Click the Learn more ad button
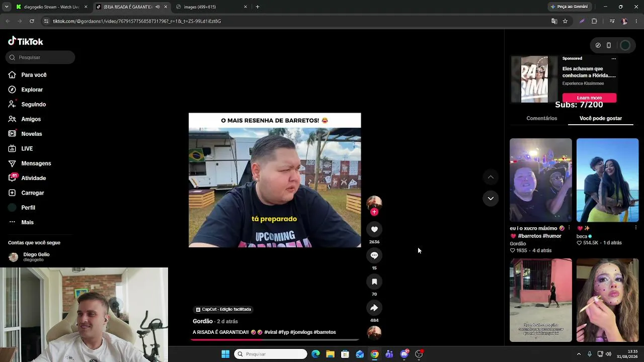Screen dimensions: 644x362 coord(589,98)
